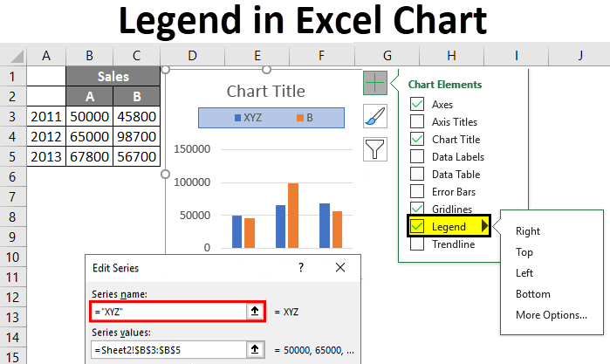
Task: Select header cell B in row 2
Action: coord(136,96)
